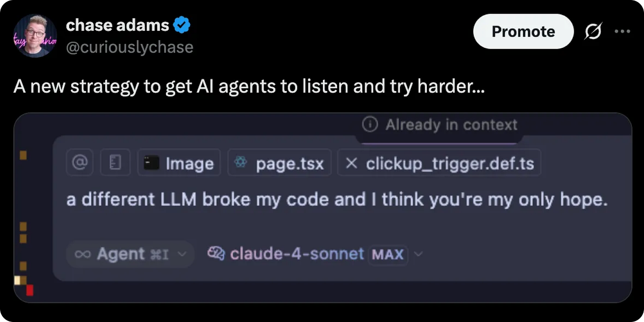Click the rules document icon chip
Screen dimensions: 644x322
click(115, 162)
